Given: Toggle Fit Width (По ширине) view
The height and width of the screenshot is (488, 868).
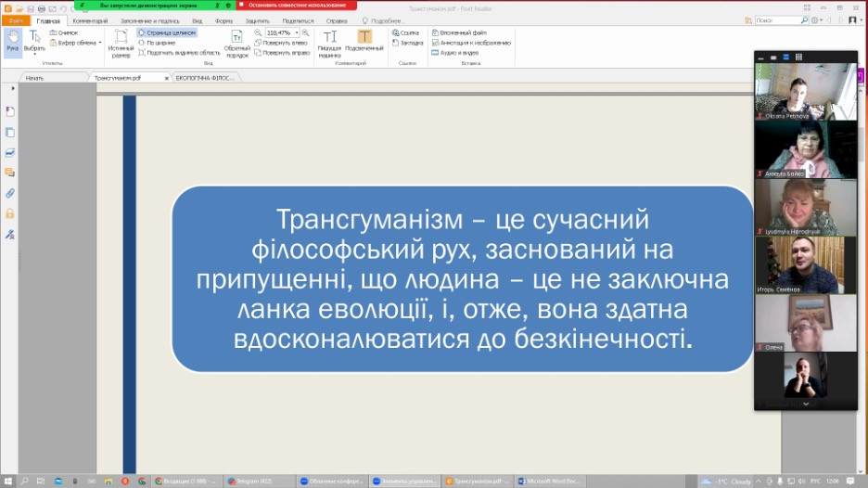Looking at the screenshot, I should coord(161,43).
